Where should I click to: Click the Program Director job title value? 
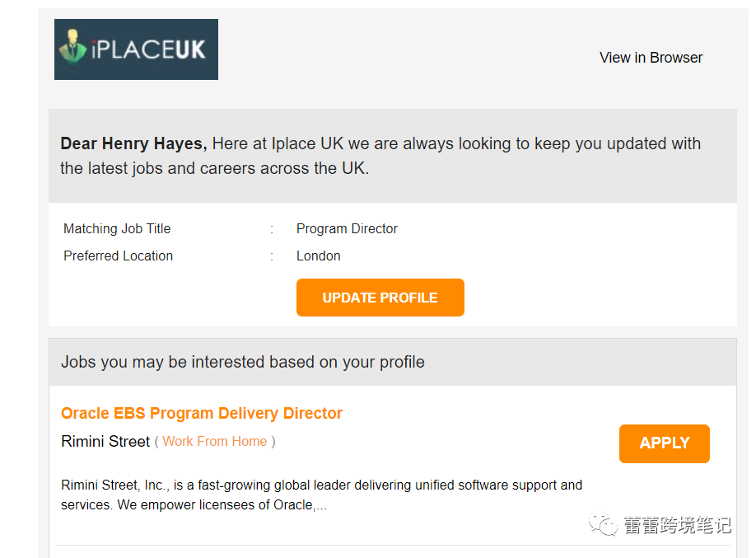[347, 229]
